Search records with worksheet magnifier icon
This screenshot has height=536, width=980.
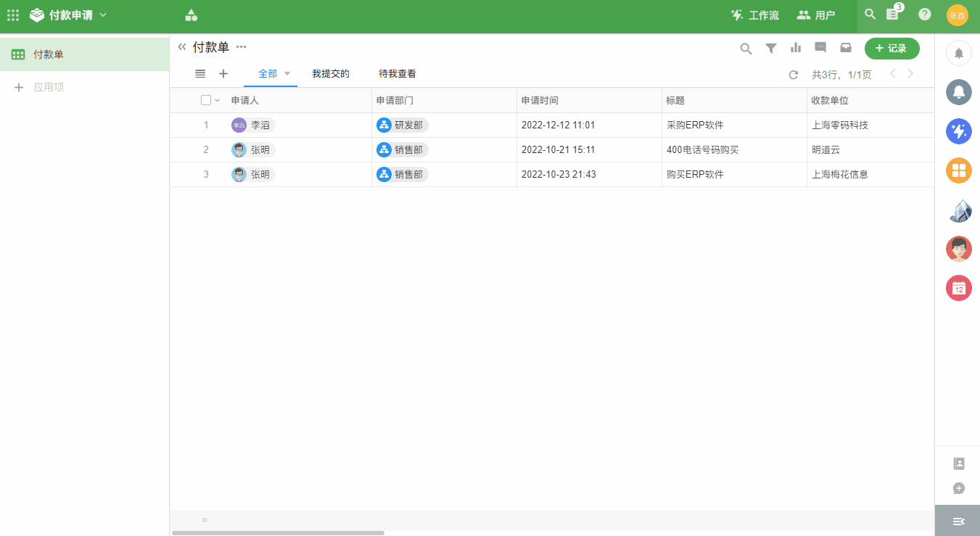pyautogui.click(x=746, y=49)
